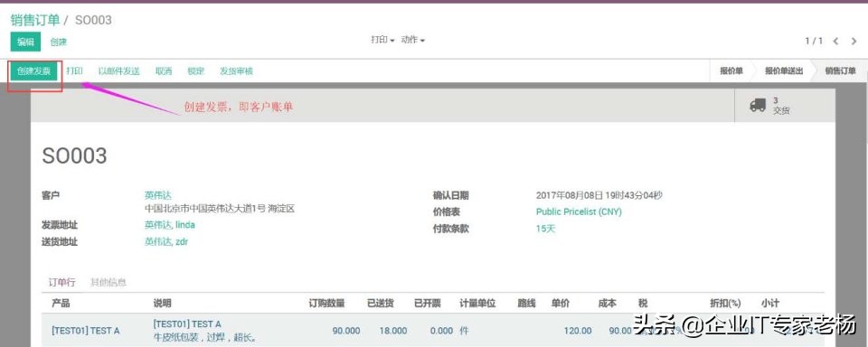Open the 打印 dropdown menu
Viewport: 868px width, 347px height.
[x=382, y=40]
